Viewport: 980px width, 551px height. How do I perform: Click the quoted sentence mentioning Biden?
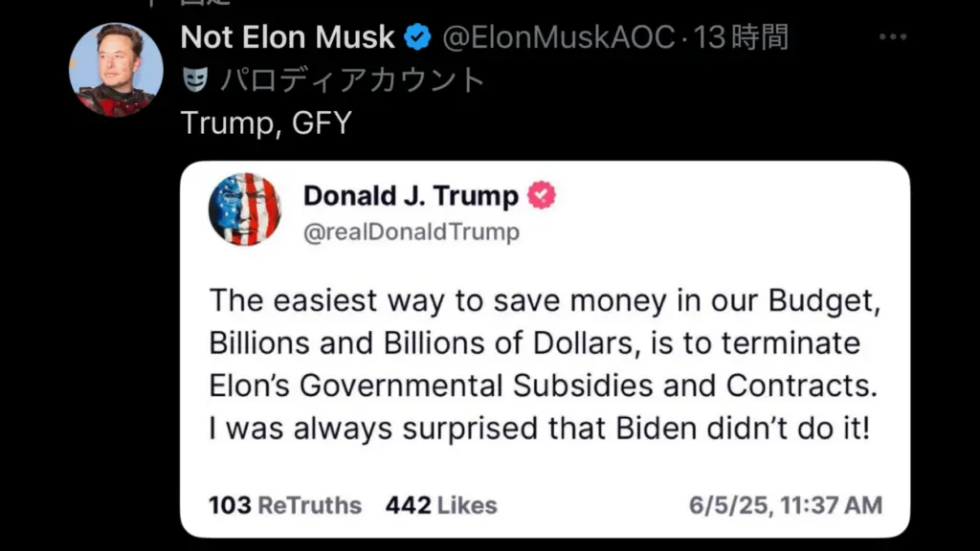click(539, 429)
